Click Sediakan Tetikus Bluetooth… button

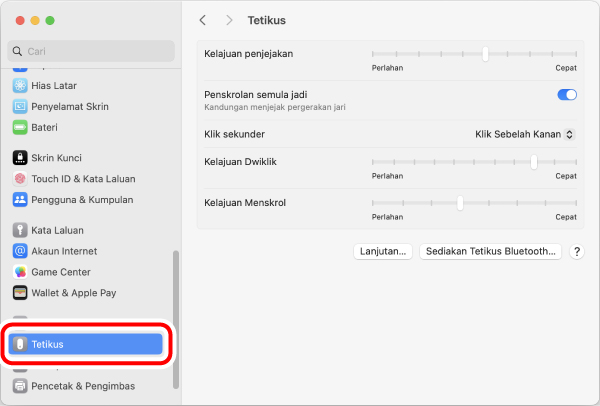tap(490, 252)
